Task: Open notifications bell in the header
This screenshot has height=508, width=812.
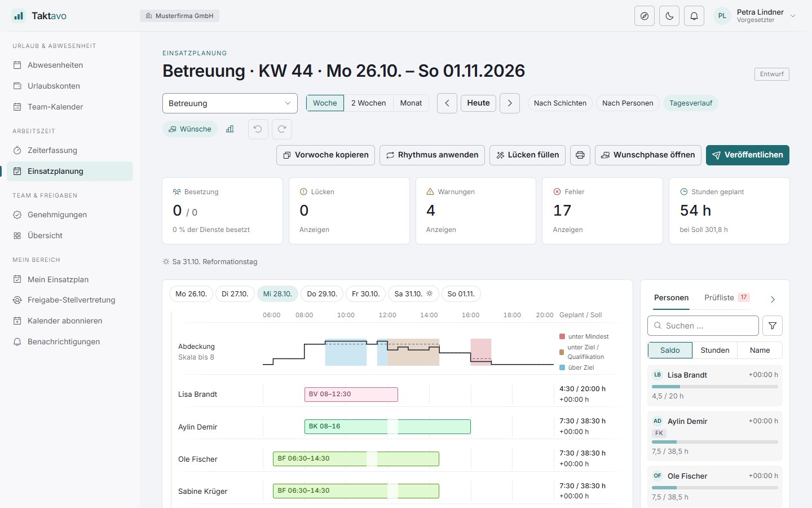Action: click(x=694, y=16)
